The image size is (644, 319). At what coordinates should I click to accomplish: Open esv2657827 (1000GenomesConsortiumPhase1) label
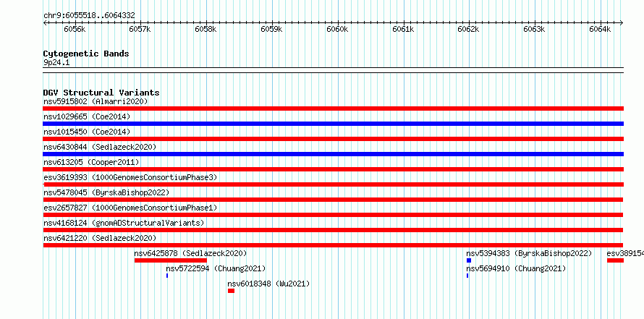pos(130,208)
